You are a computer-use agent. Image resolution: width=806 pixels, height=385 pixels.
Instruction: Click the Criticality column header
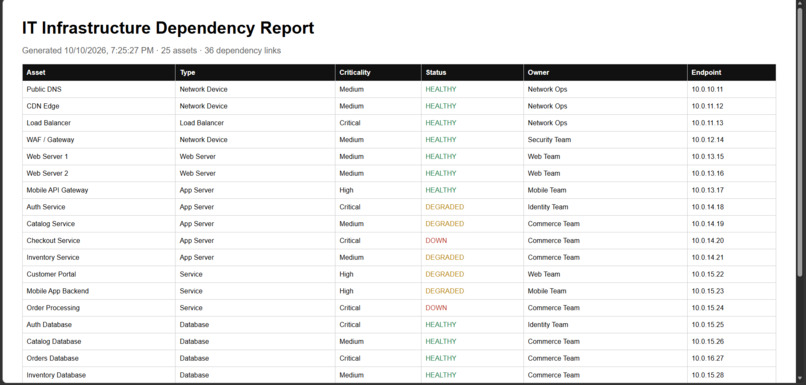(378, 72)
